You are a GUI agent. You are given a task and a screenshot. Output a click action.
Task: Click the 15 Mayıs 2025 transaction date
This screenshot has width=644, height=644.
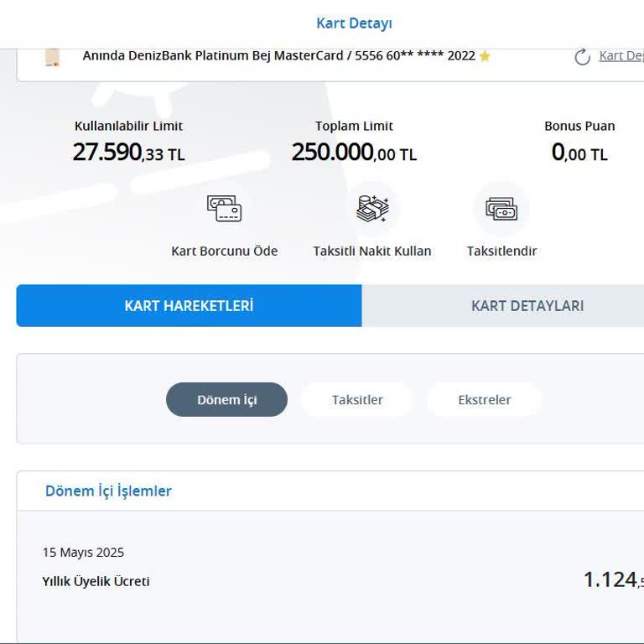coord(83,553)
